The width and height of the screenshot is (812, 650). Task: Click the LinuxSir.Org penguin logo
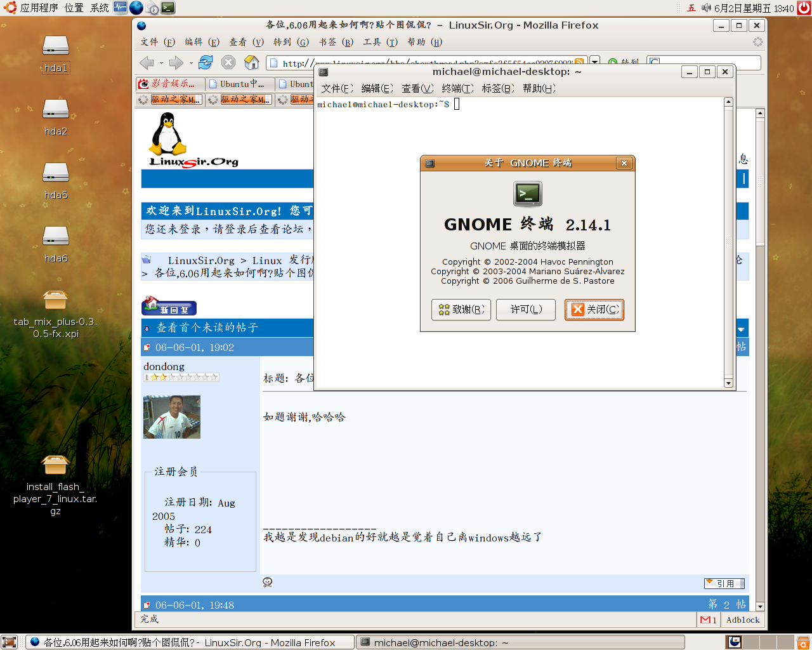click(x=193, y=140)
